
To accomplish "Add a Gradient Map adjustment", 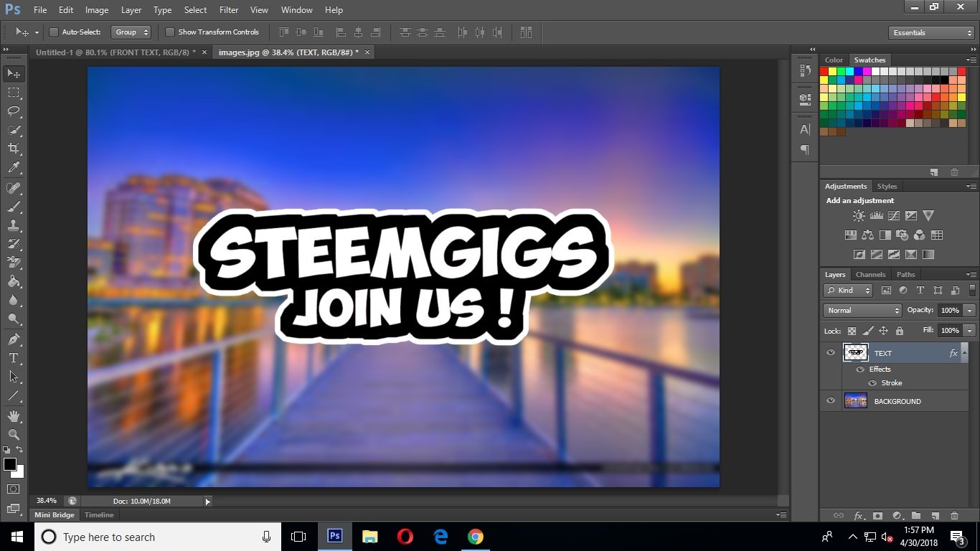I will [928, 254].
